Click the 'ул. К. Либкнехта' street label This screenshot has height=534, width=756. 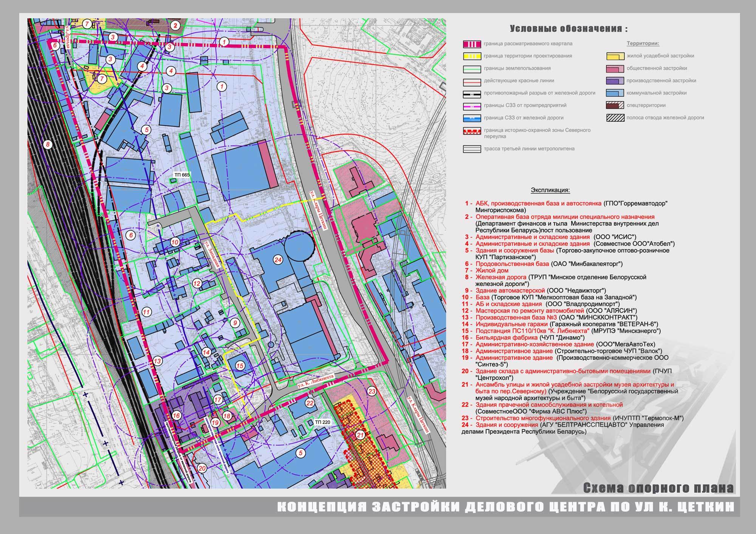pos(316,381)
